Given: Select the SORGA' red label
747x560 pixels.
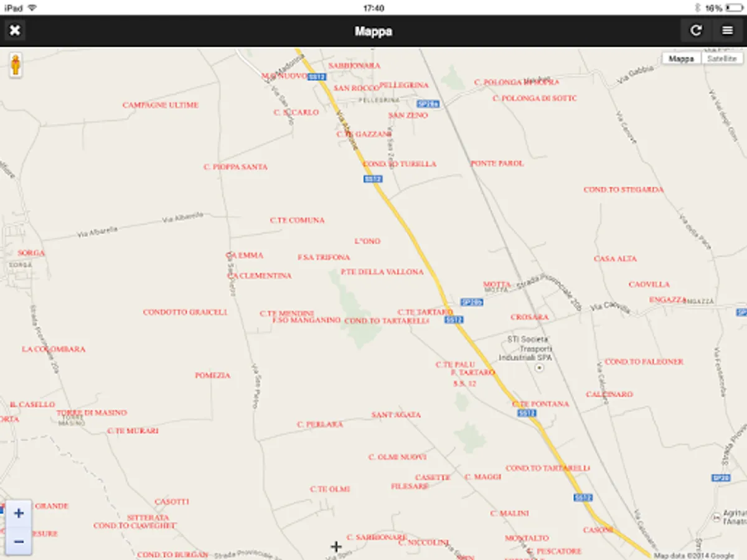Looking at the screenshot, I should click(x=31, y=253).
